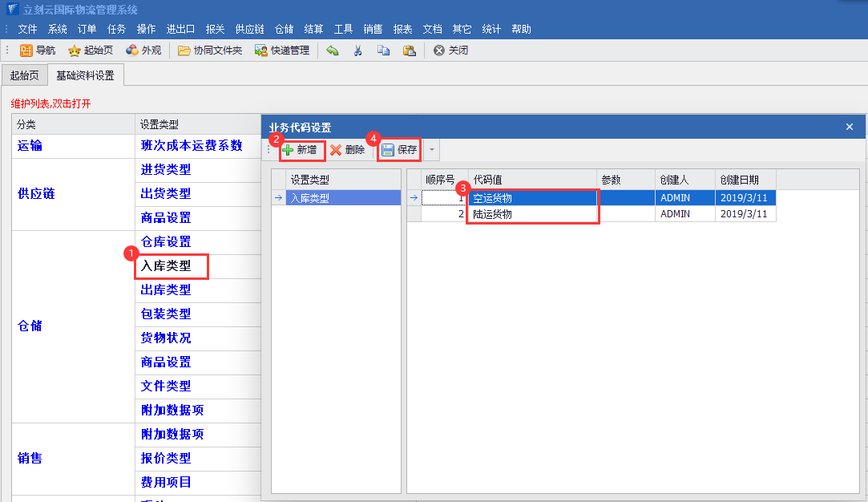Click the 导航 navigation toolbar icon
The width and height of the screenshot is (868, 502).
[38, 51]
